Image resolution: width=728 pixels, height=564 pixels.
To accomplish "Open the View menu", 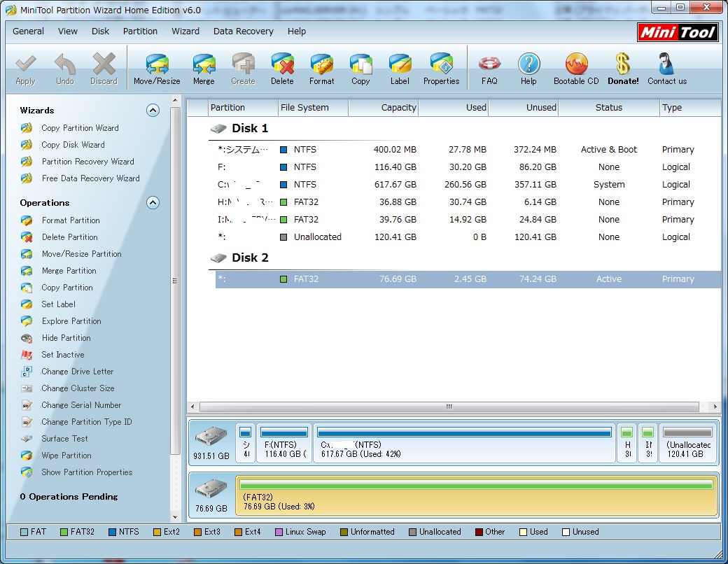I will point(68,31).
